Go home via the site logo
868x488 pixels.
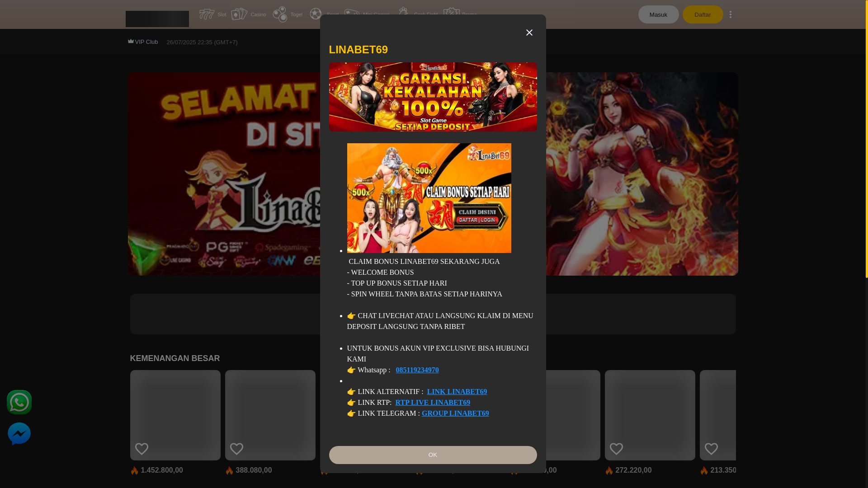point(157,19)
